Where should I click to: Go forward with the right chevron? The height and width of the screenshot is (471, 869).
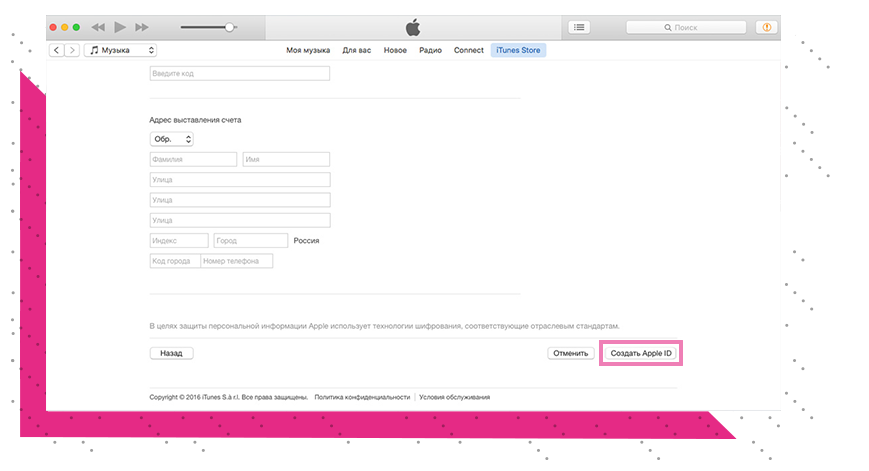pyautogui.click(x=71, y=50)
